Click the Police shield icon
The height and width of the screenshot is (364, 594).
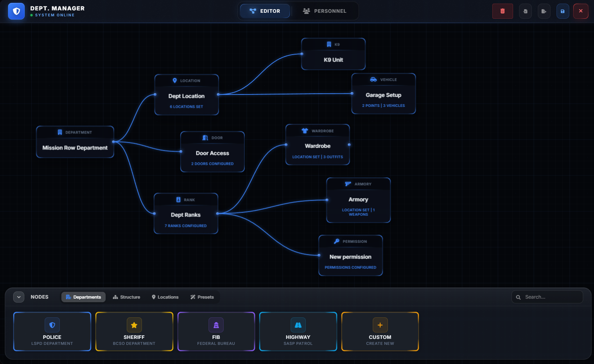pyautogui.click(x=52, y=325)
